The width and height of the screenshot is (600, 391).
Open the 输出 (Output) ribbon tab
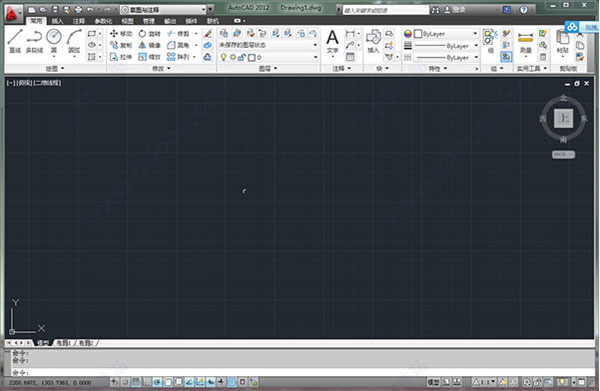[170, 21]
